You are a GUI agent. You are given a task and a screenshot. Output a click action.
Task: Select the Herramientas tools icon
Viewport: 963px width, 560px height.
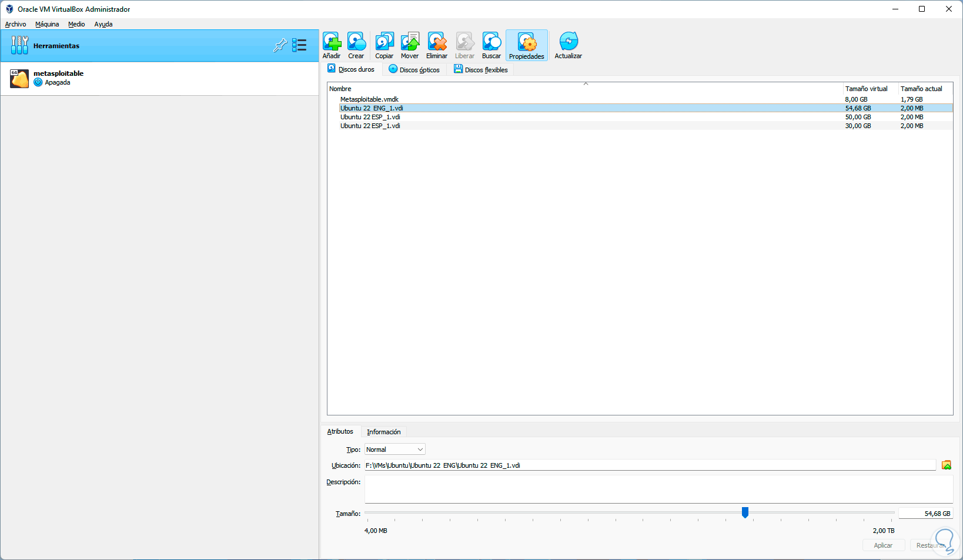click(19, 45)
